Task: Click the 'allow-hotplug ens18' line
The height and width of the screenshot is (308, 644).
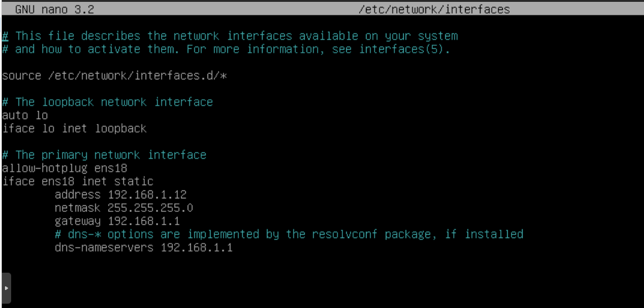Action: (64, 168)
